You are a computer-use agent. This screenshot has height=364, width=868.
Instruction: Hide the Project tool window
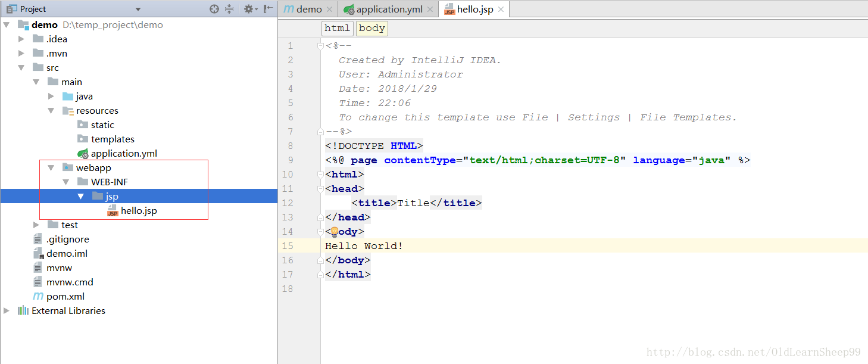point(268,9)
